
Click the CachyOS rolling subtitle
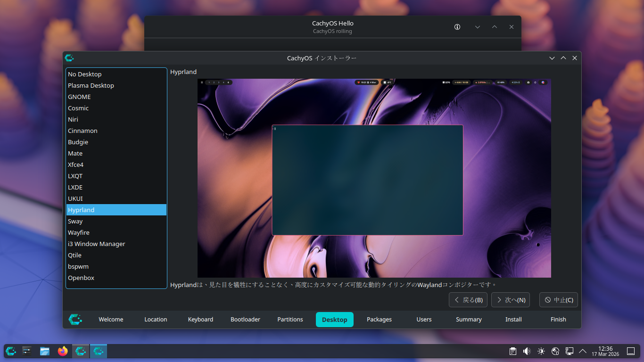tap(332, 32)
